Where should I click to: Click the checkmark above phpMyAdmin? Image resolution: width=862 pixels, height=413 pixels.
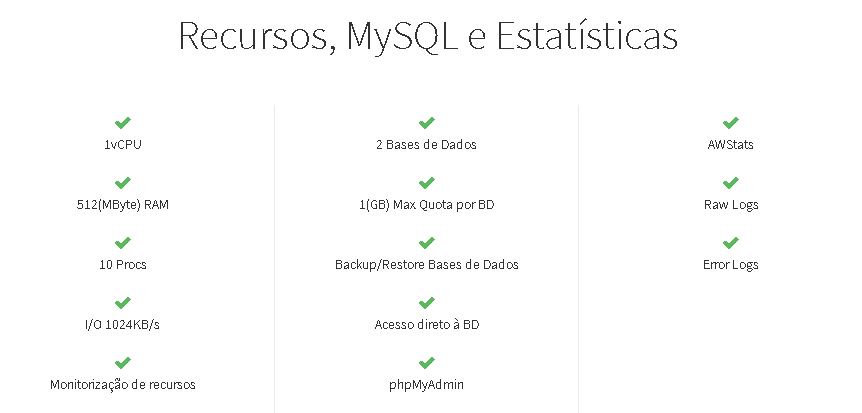(x=427, y=362)
